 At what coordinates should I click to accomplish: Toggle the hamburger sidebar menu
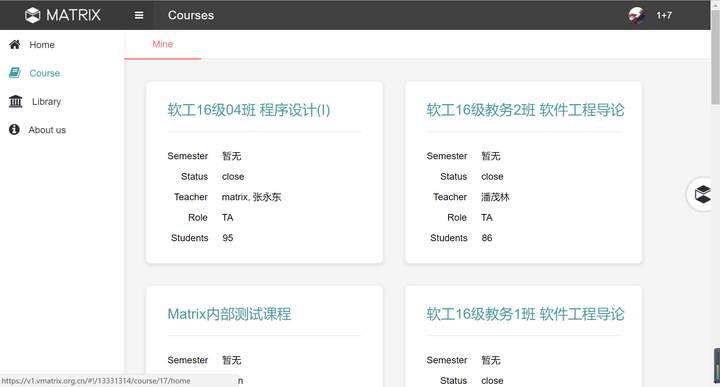[139, 15]
